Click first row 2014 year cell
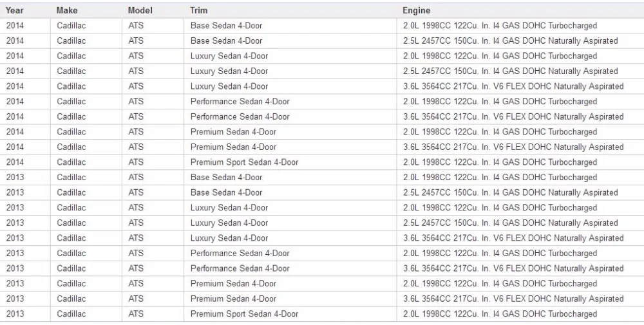 (25, 26)
